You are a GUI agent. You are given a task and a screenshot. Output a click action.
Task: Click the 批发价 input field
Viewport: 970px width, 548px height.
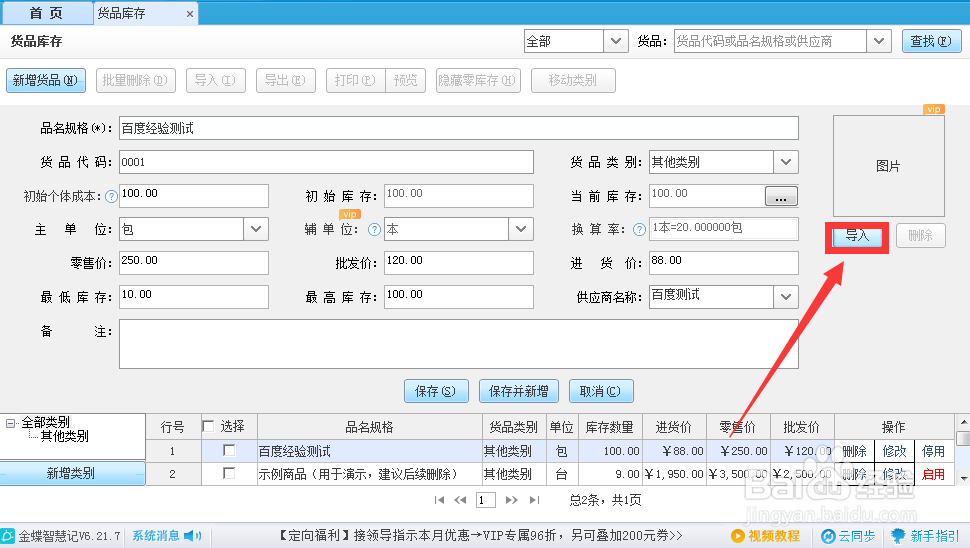tap(458, 263)
